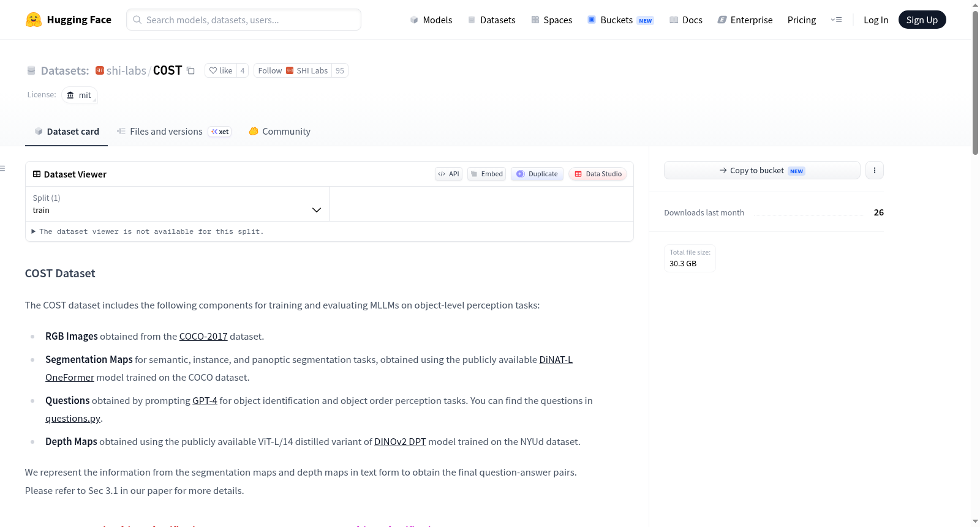Click the Duplicate button

pyautogui.click(x=537, y=174)
